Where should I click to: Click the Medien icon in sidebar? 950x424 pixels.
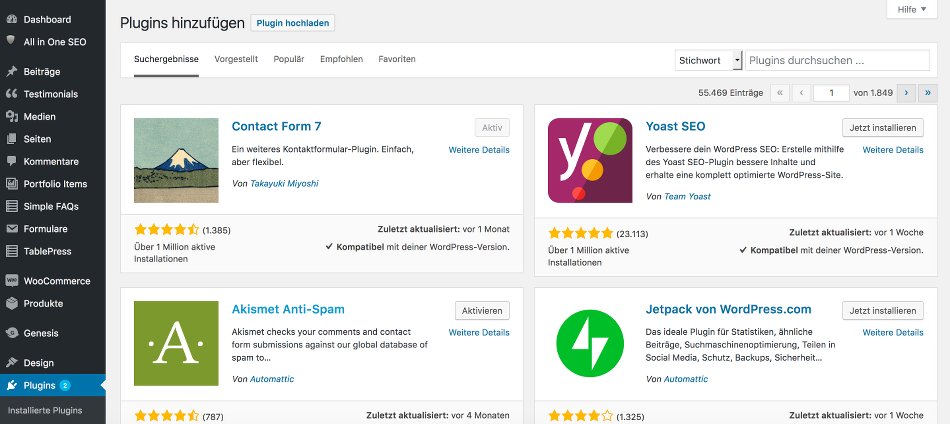(x=11, y=116)
